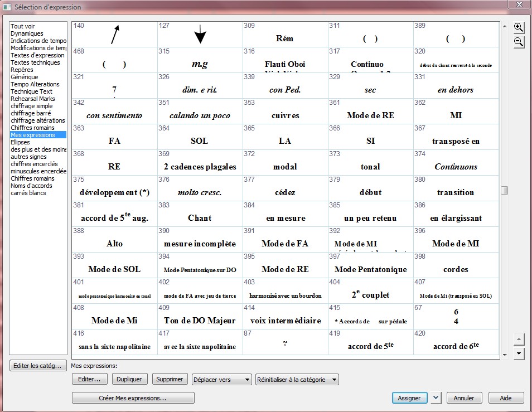Select the Dynamiques category
This screenshot has height=412, width=532.
coord(27,33)
